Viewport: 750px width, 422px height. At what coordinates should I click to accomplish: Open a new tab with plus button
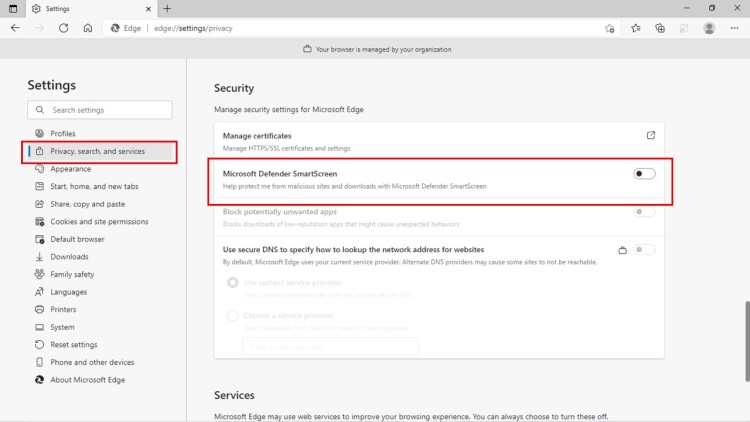point(167,8)
